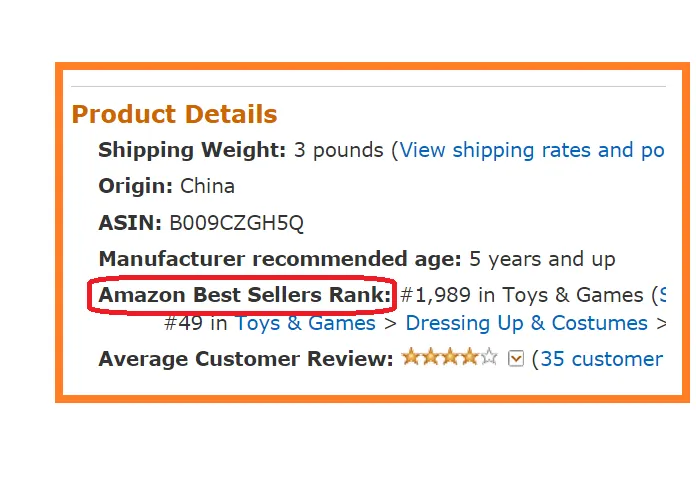Click the #1,989 in Toys & Games rank text
This screenshot has width=696, height=480.
tap(522, 295)
